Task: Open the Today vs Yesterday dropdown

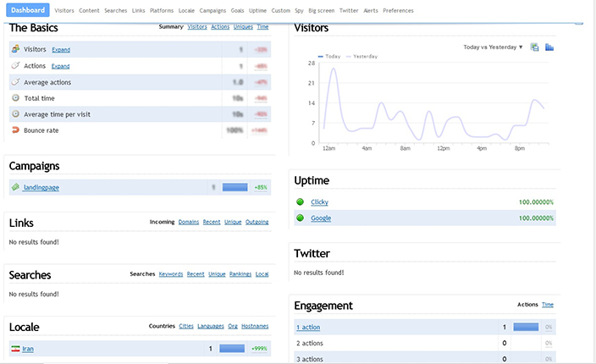Action: point(493,47)
